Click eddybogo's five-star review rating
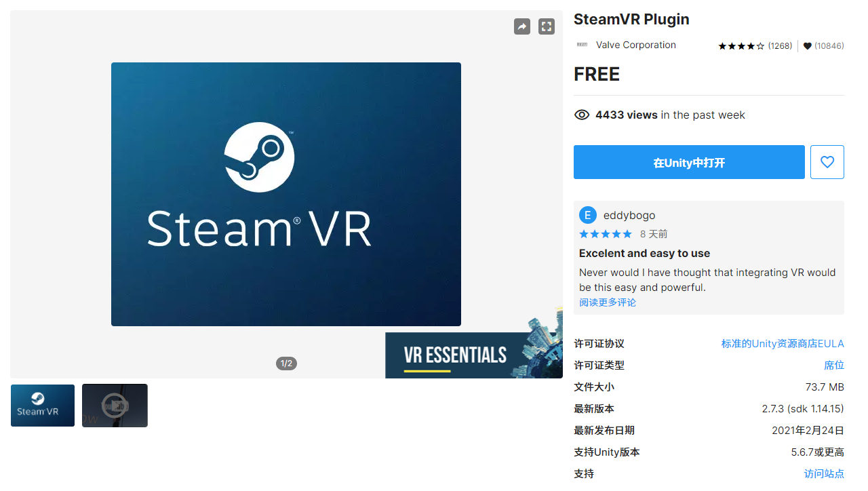 point(606,234)
